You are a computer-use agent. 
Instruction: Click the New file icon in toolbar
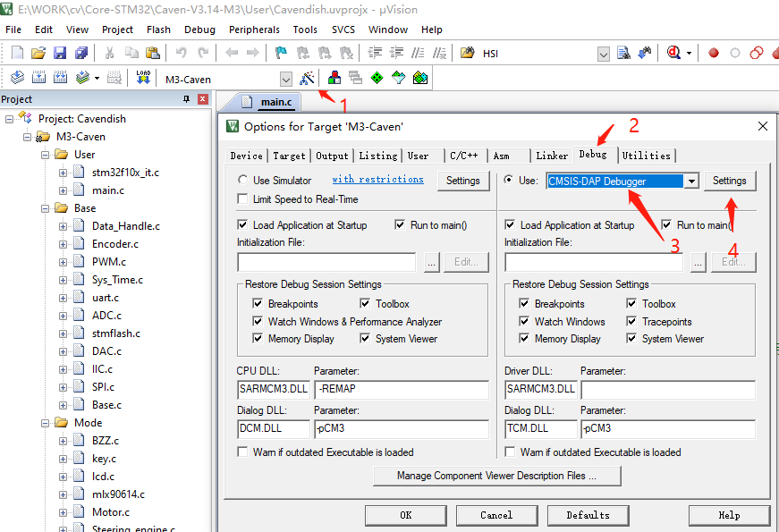coord(17,53)
